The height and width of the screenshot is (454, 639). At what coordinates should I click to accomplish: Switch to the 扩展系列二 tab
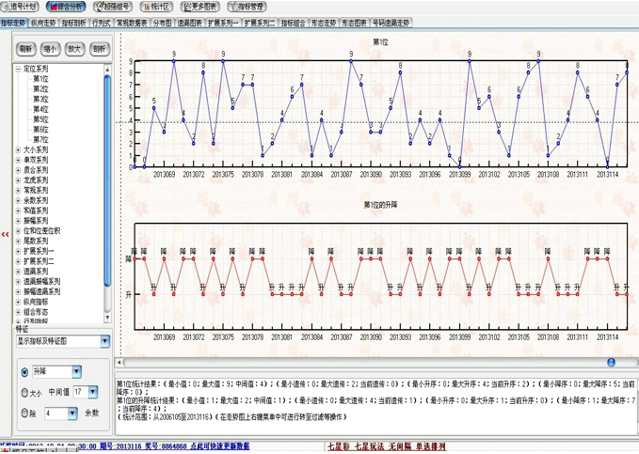(x=260, y=23)
